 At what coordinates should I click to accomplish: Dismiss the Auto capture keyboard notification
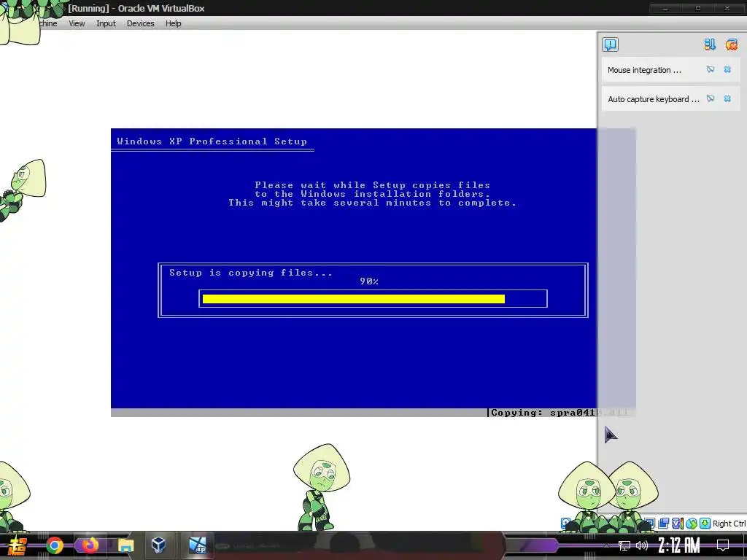pyautogui.click(x=727, y=98)
